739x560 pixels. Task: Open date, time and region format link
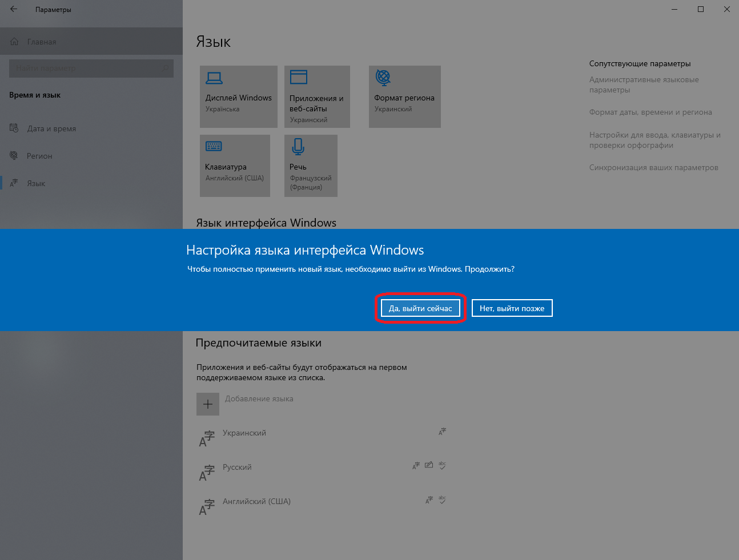click(650, 112)
